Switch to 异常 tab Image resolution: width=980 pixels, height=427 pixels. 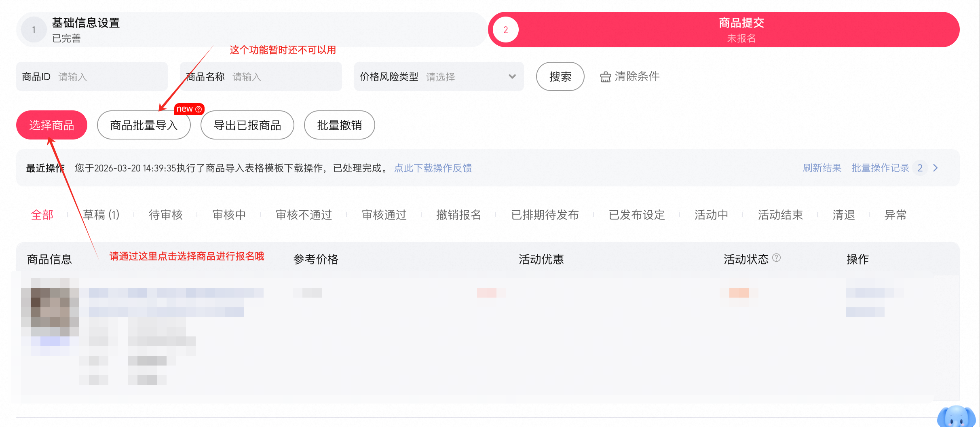click(x=896, y=215)
